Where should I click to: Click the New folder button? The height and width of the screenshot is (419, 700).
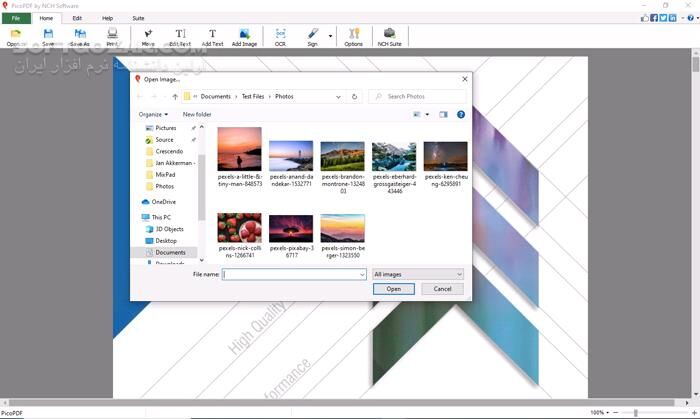197,115
